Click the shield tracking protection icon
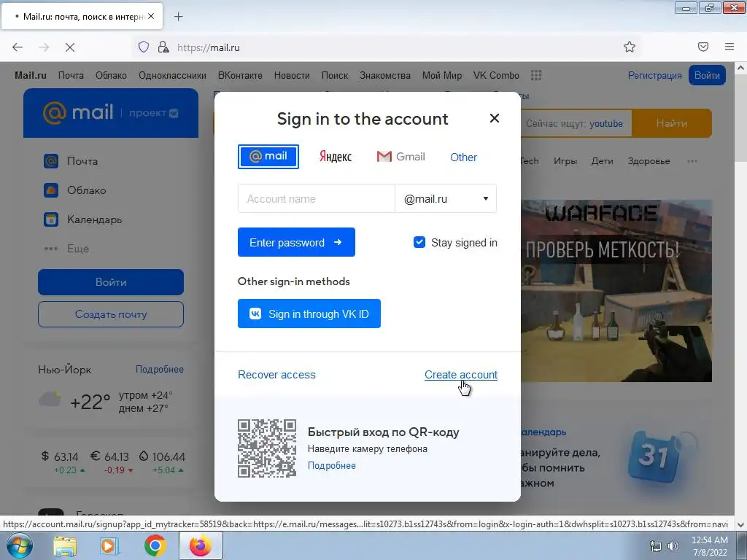The height and width of the screenshot is (560, 747). 144,47
